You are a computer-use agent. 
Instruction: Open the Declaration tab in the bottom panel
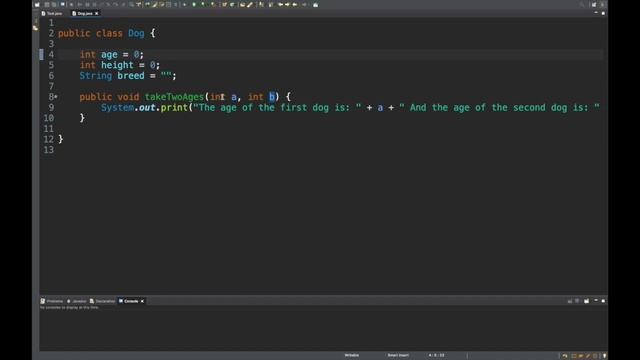click(102, 301)
